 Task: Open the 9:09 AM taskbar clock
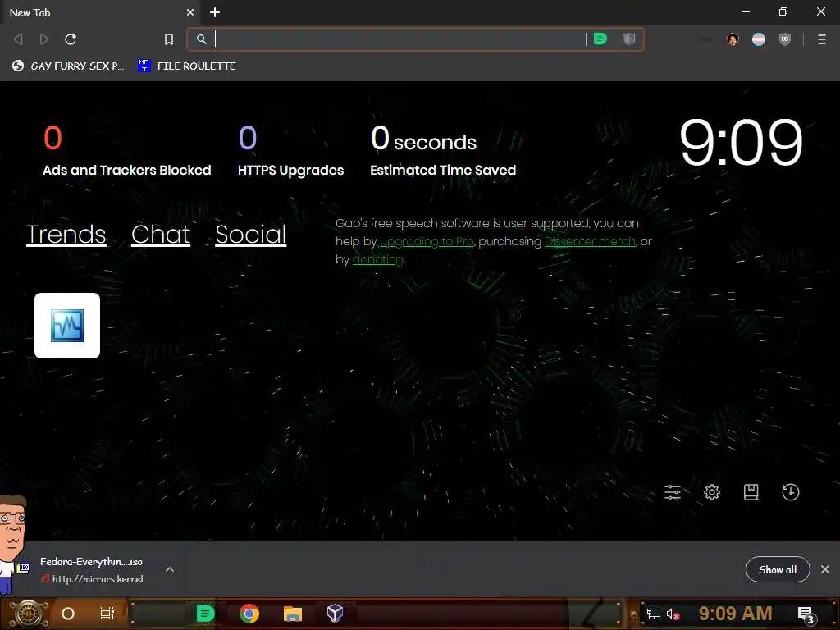(x=735, y=614)
